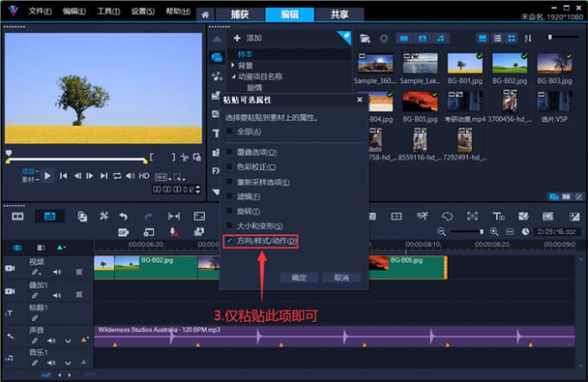Screen dimensions: 588x382
Task: Open the 设置(S) menu
Action: click(x=143, y=11)
